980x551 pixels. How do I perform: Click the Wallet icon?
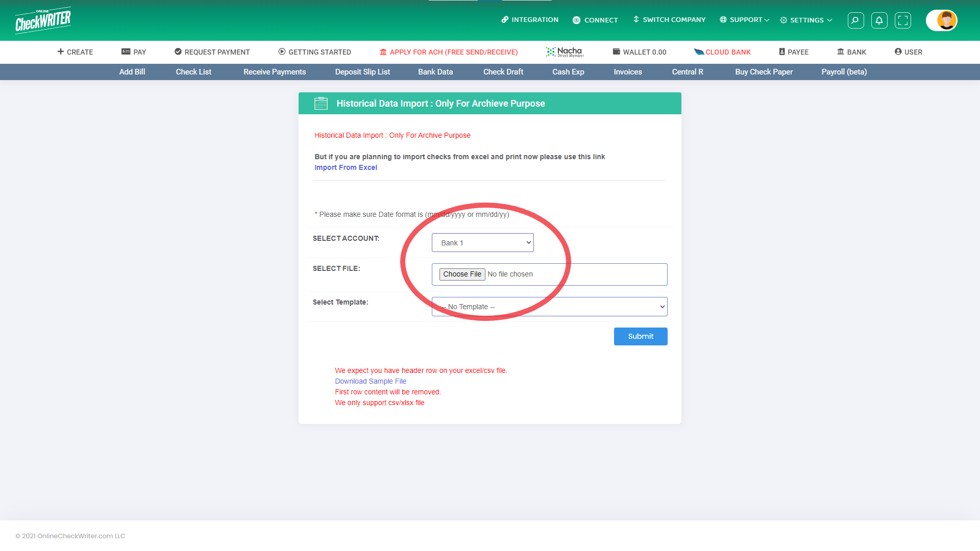[x=617, y=52]
